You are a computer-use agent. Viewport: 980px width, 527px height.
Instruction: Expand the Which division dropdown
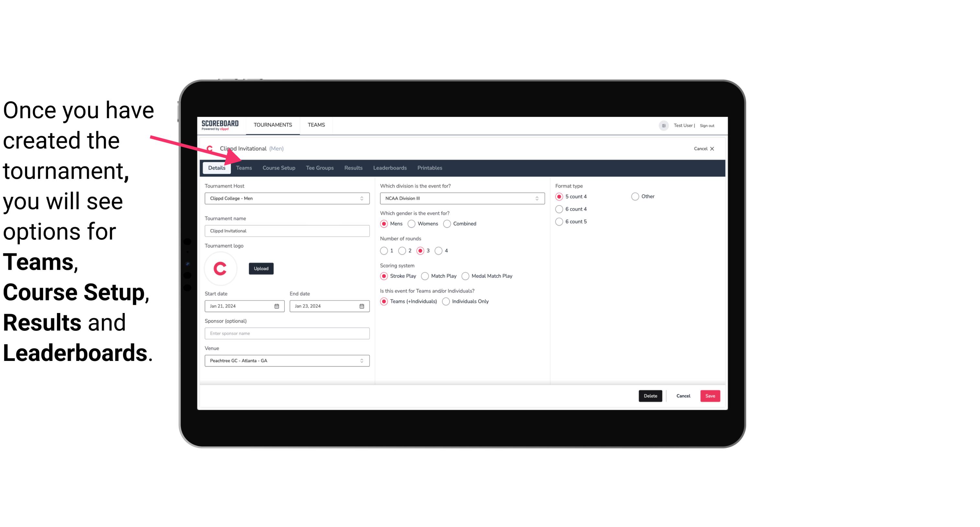point(535,198)
